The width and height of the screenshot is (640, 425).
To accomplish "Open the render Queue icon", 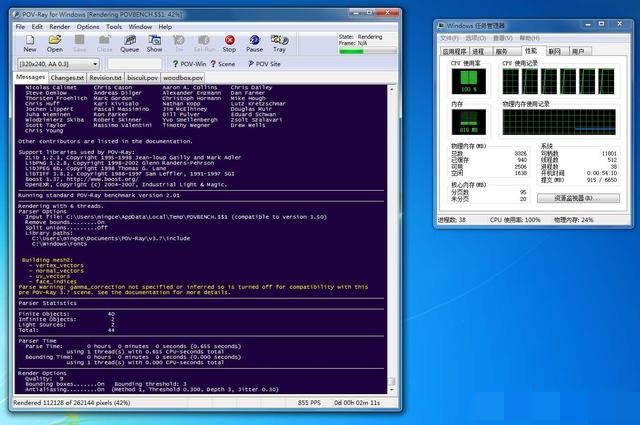I will point(130,43).
